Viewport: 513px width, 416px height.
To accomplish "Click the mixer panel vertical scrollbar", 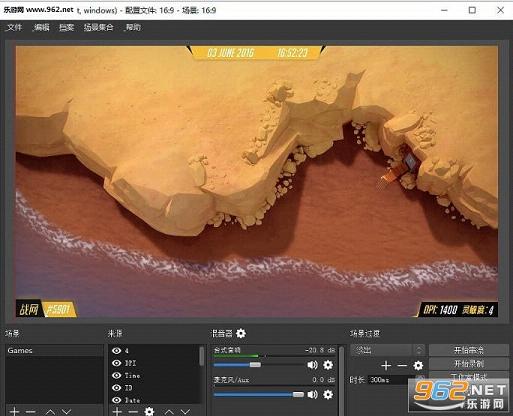I will coord(341,380).
